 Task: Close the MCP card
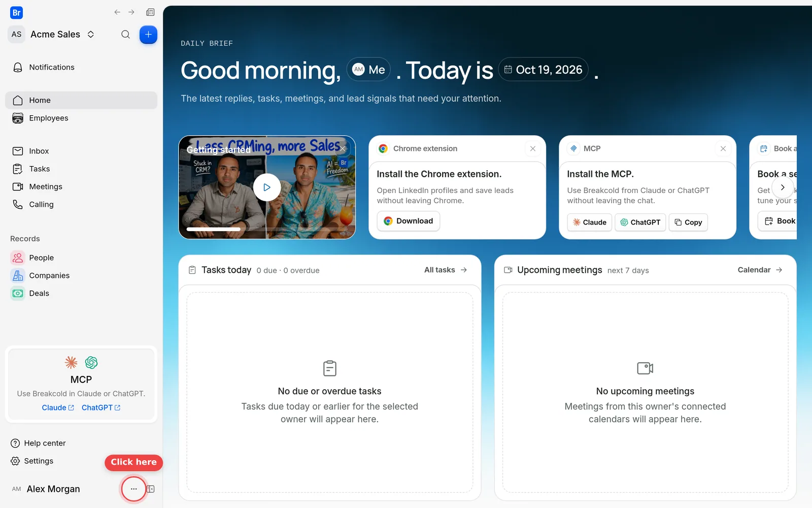point(723,148)
